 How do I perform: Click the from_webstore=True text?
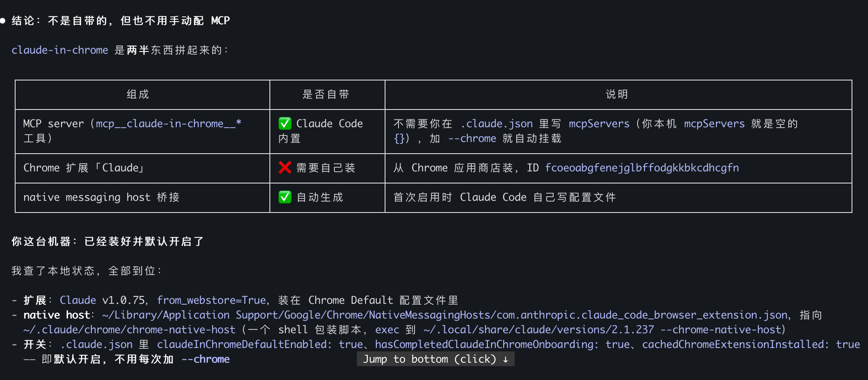(211, 300)
